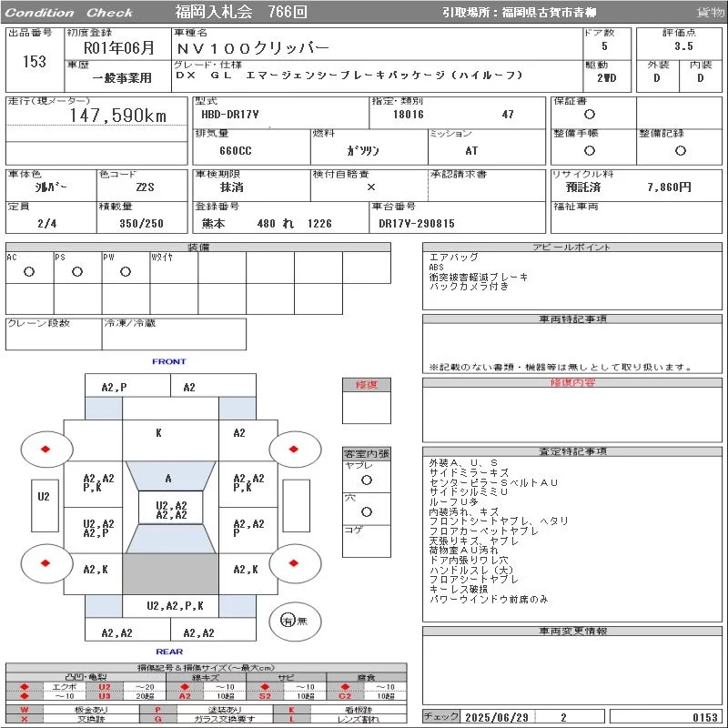The height and width of the screenshot is (728, 728).
Task: Click the note ルーフU多
Action: tap(453, 501)
